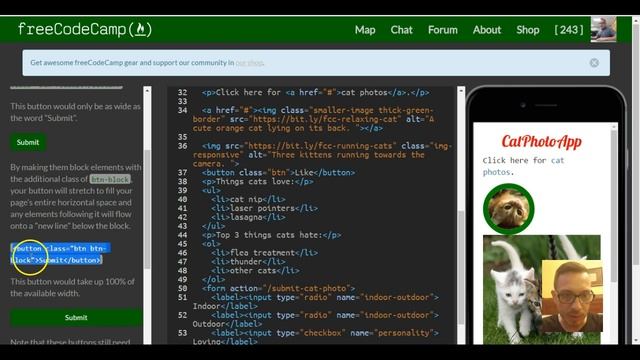
Task: Open the About page
Action: [487, 30]
